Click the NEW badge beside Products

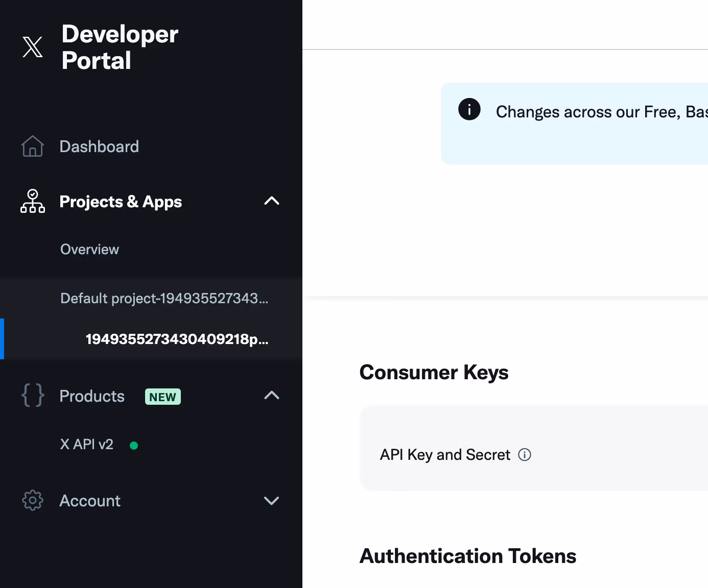[x=162, y=397]
